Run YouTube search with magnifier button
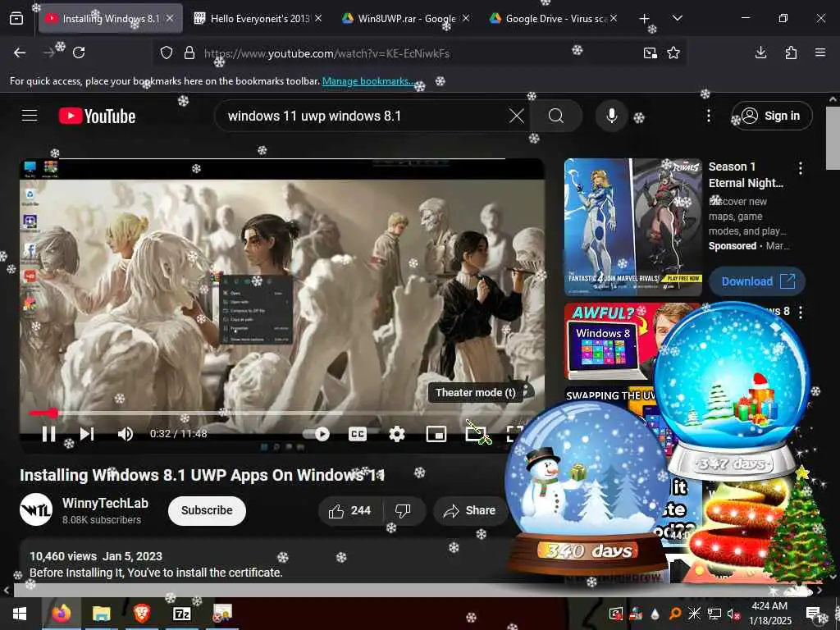Viewport: 840px width, 630px height. coord(556,116)
